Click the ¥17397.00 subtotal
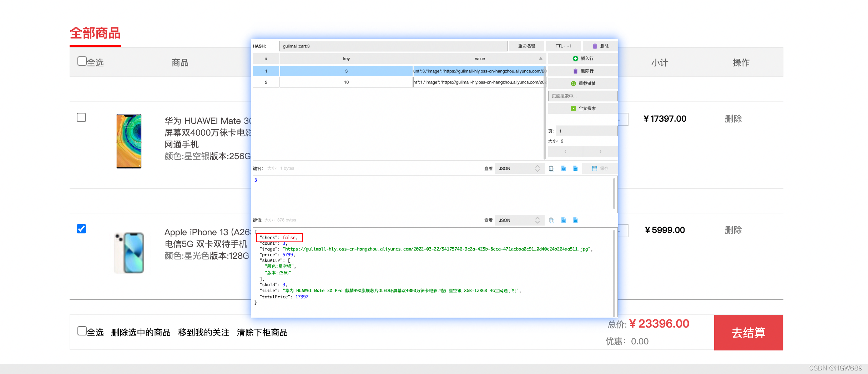Screen dimensions: 868x374 coord(665,119)
